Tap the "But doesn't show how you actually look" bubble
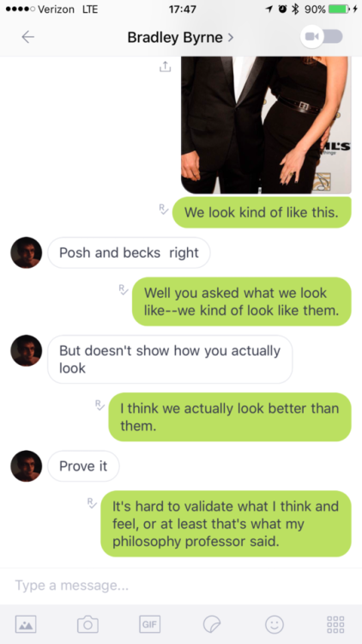This screenshot has width=362, height=644. tap(170, 360)
